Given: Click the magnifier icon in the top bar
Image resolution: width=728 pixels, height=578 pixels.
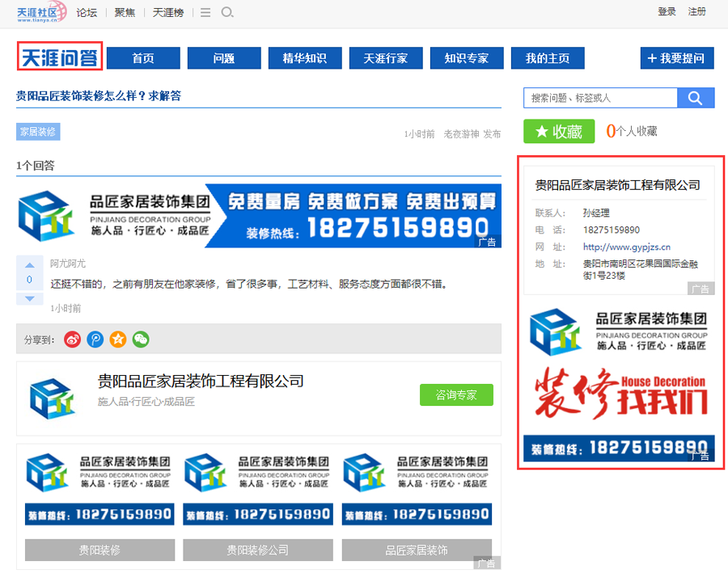Looking at the screenshot, I should [227, 12].
